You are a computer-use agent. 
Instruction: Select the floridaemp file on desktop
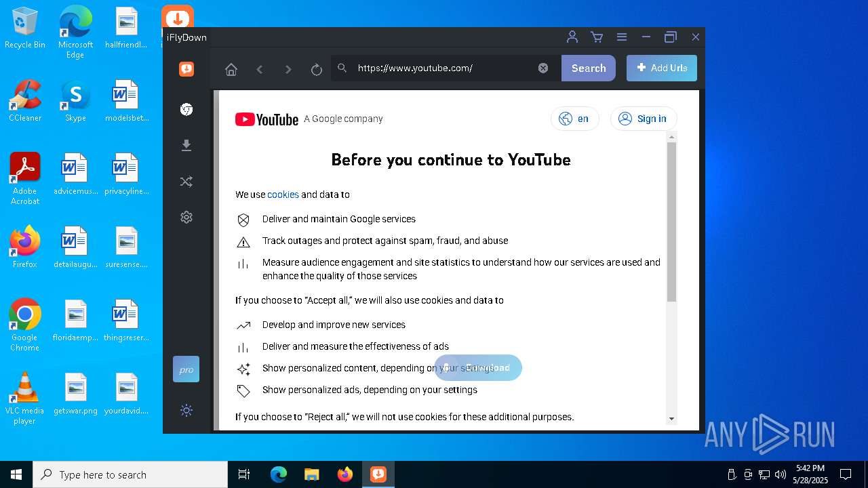[75, 321]
